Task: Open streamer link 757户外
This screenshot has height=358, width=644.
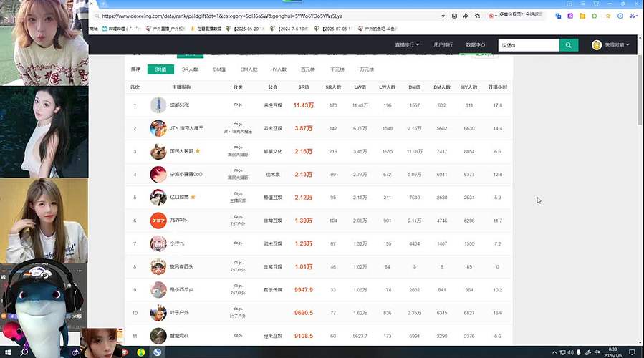Action: coord(178,221)
